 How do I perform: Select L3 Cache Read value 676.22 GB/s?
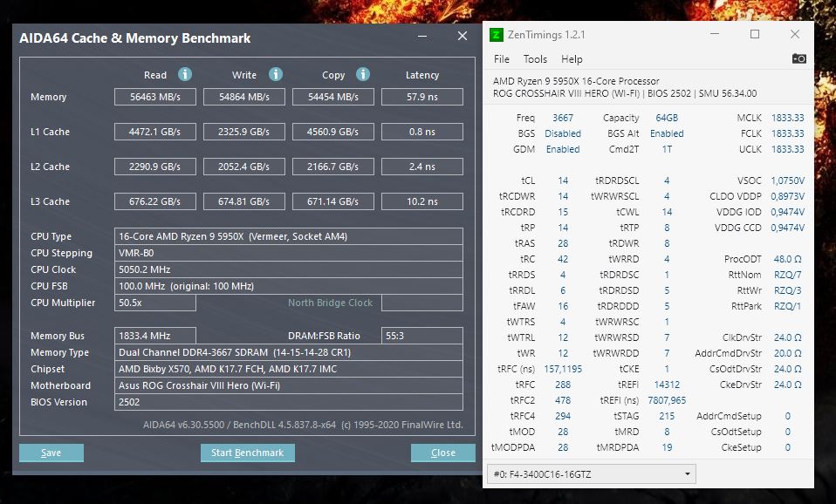tap(155, 201)
